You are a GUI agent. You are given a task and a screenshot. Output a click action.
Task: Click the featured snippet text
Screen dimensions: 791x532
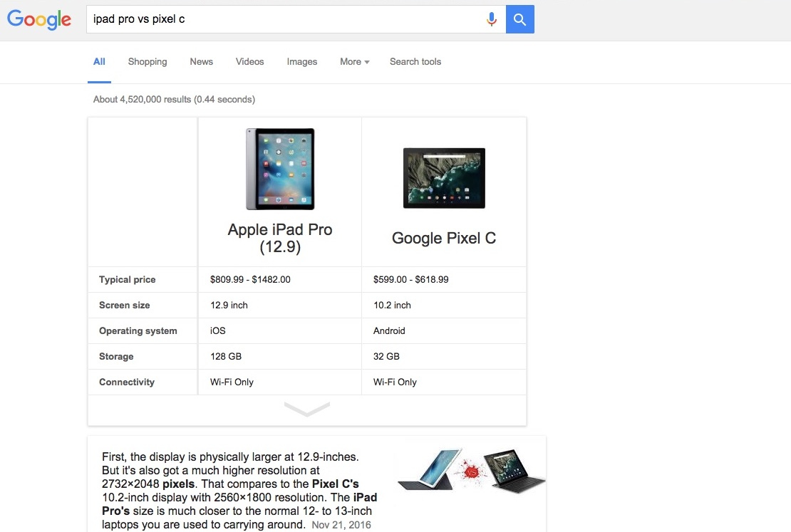(239, 490)
